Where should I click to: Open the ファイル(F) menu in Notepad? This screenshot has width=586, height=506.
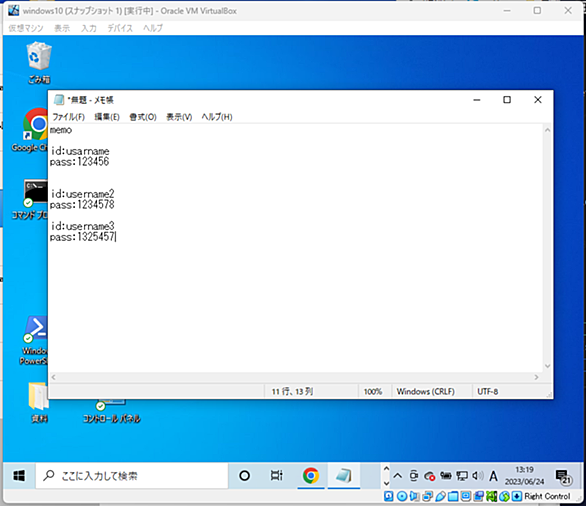(x=68, y=117)
